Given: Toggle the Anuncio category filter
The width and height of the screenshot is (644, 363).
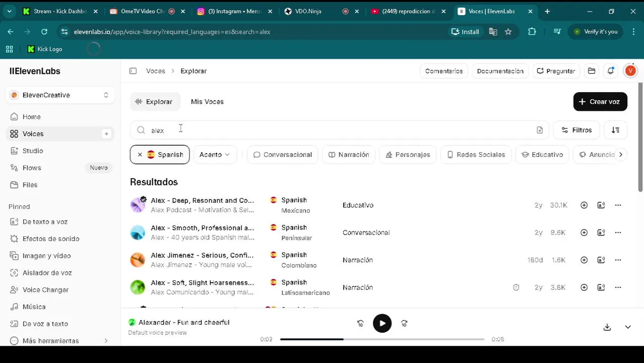Looking at the screenshot, I should pyautogui.click(x=597, y=155).
